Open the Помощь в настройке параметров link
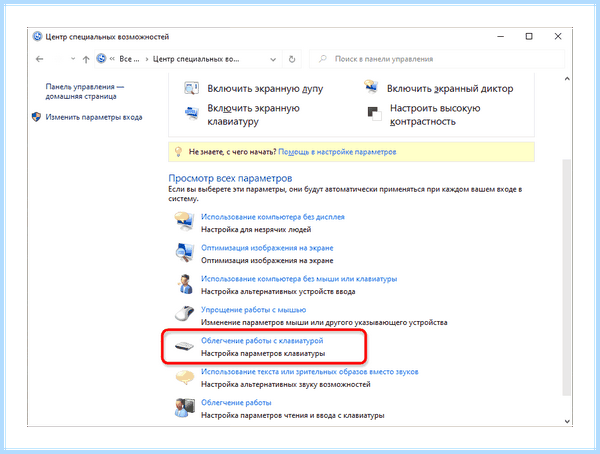The width and height of the screenshot is (600, 454). (x=337, y=152)
